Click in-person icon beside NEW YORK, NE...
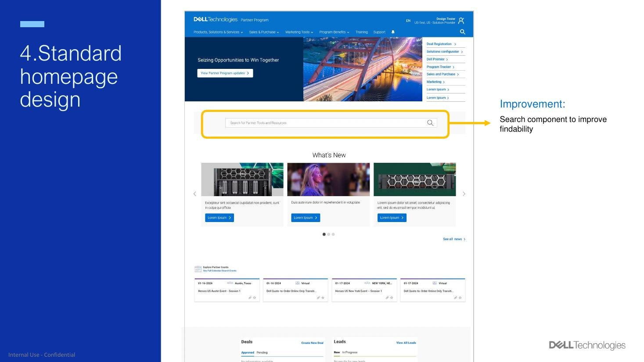 click(x=367, y=283)
